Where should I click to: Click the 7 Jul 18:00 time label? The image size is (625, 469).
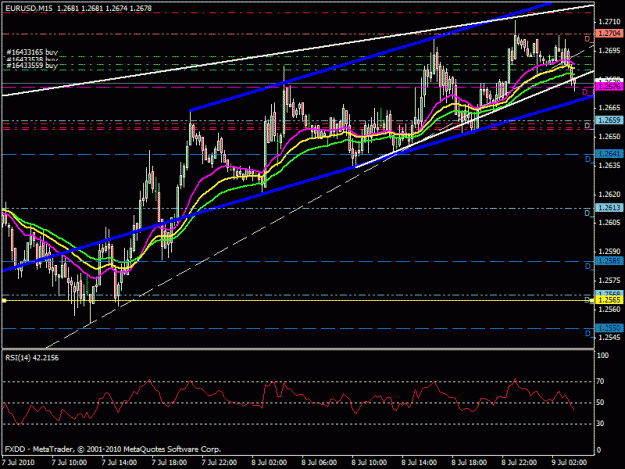[169, 463]
